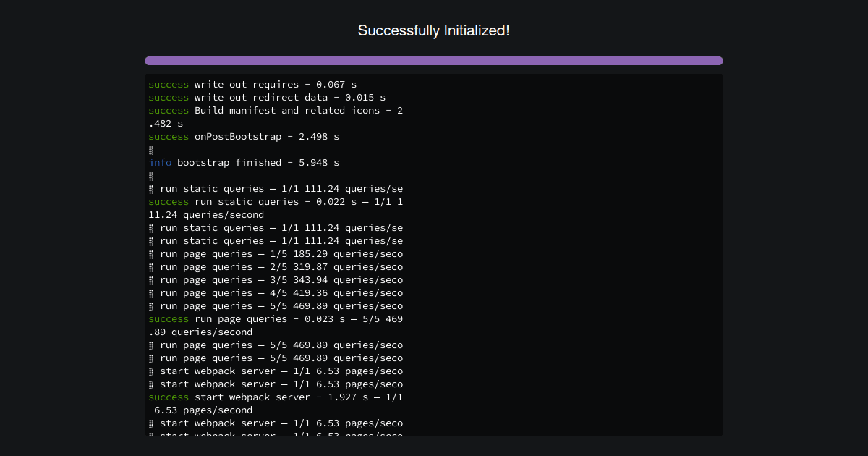Screen dimensions: 868x456
Task: Select the '1/5 185.29 queries/seco' progress line
Action: [x=278, y=253]
